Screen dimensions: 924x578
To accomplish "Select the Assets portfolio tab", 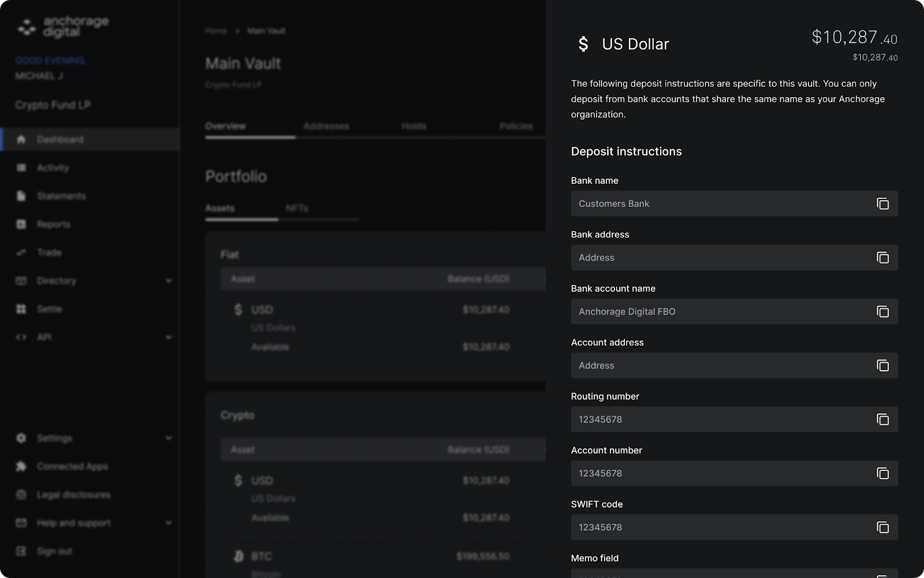I will [x=220, y=208].
